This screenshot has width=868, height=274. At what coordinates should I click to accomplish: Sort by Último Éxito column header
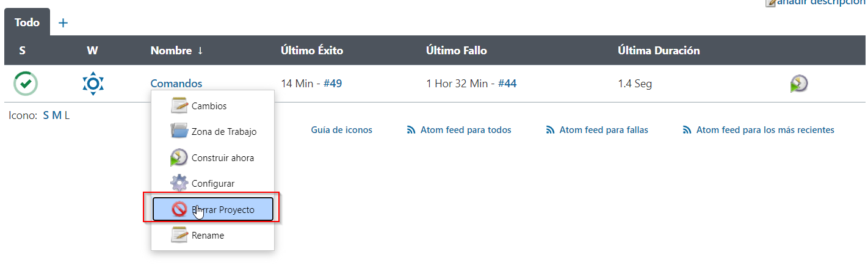tap(312, 51)
